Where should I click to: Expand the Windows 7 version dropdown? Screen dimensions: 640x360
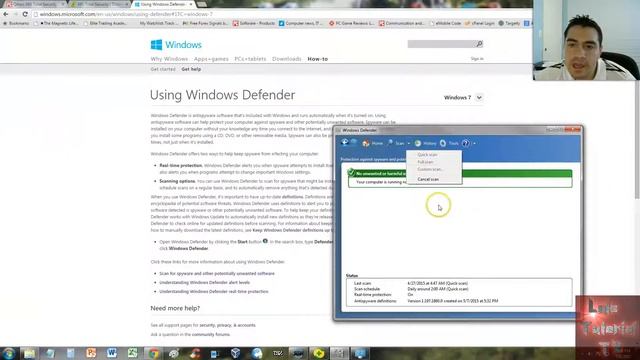point(479,98)
